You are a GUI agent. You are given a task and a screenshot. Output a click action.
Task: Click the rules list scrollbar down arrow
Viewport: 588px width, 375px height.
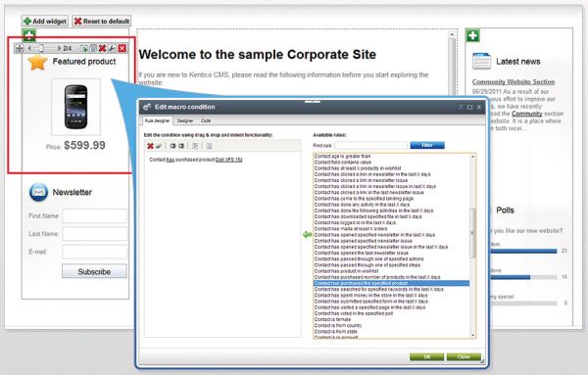[x=472, y=335]
